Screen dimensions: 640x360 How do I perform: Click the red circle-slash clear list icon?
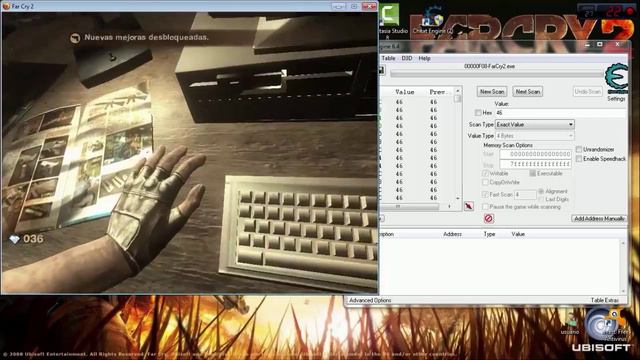488,218
